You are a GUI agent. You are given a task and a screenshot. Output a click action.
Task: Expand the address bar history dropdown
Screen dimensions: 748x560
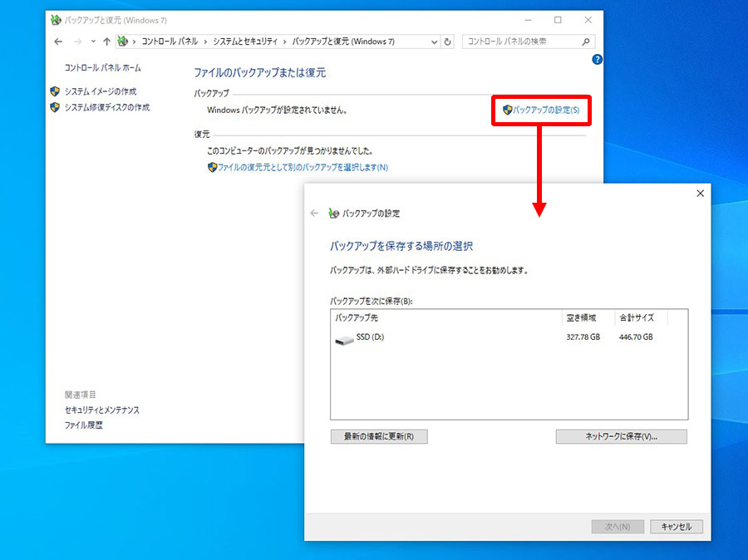434,42
